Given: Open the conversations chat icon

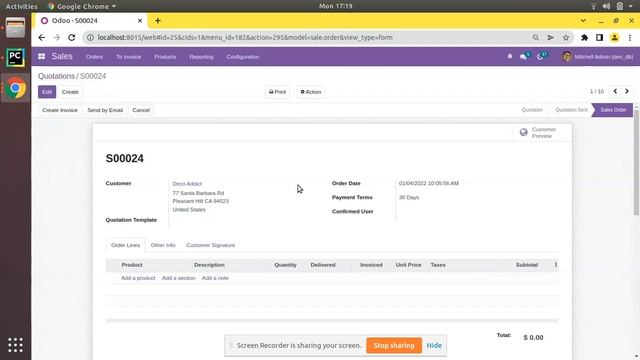Looking at the screenshot, I should point(524,56).
